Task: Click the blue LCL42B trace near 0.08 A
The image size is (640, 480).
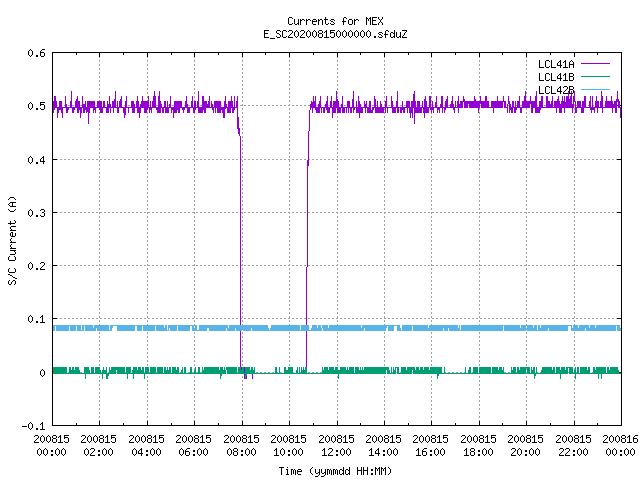Action: [337, 328]
